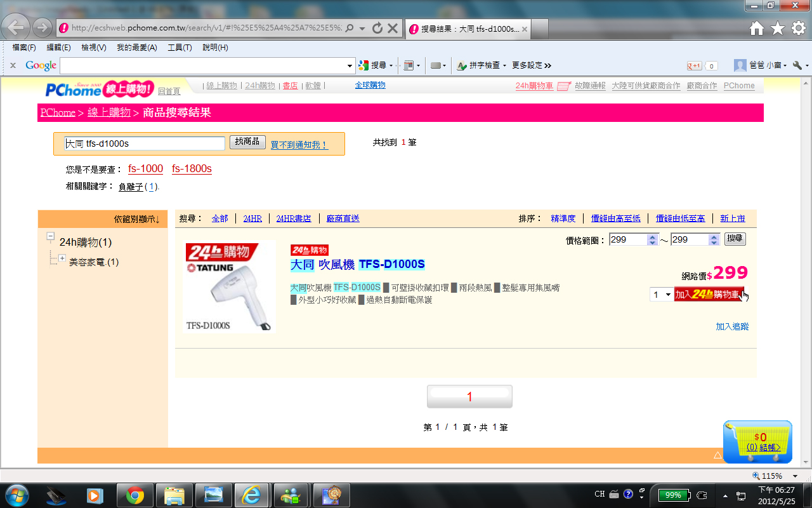The width and height of the screenshot is (812, 508).
Task: Increase the minimum price with its spinner
Action: (652, 237)
